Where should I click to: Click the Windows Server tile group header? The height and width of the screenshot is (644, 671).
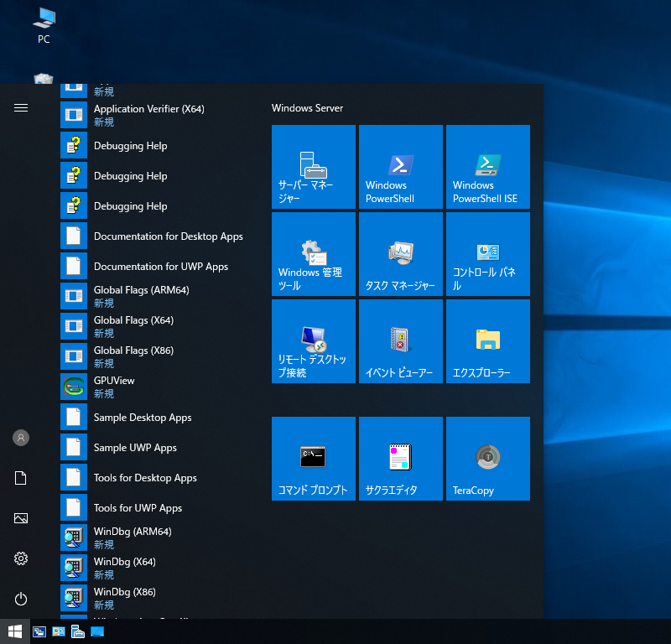[x=307, y=108]
